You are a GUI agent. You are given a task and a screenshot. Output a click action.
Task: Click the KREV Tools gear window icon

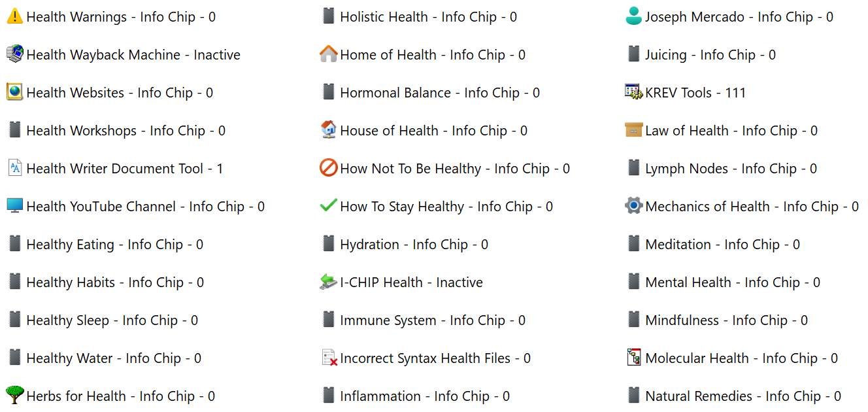click(633, 93)
